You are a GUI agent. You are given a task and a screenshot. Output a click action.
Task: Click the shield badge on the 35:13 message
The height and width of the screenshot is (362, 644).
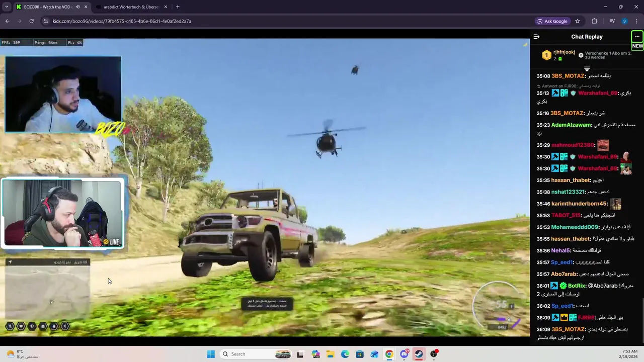pyautogui.click(x=573, y=93)
